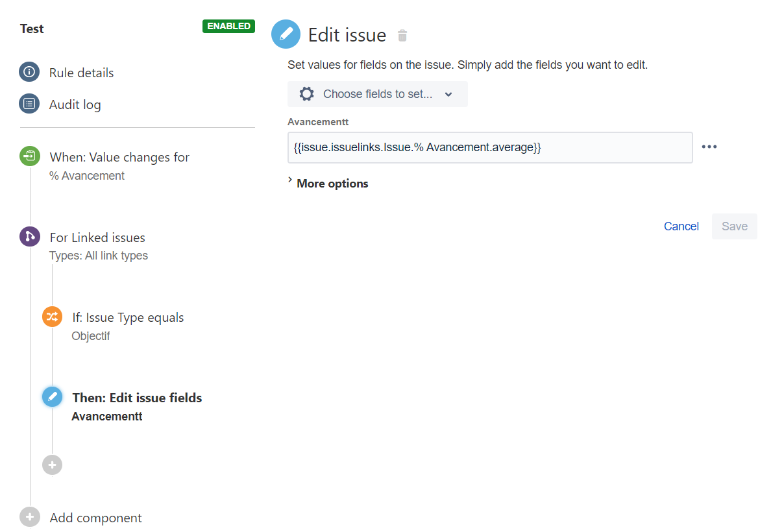Click the blue pencil icon beside Edit issue fields
The image size is (771, 532).
click(52, 397)
